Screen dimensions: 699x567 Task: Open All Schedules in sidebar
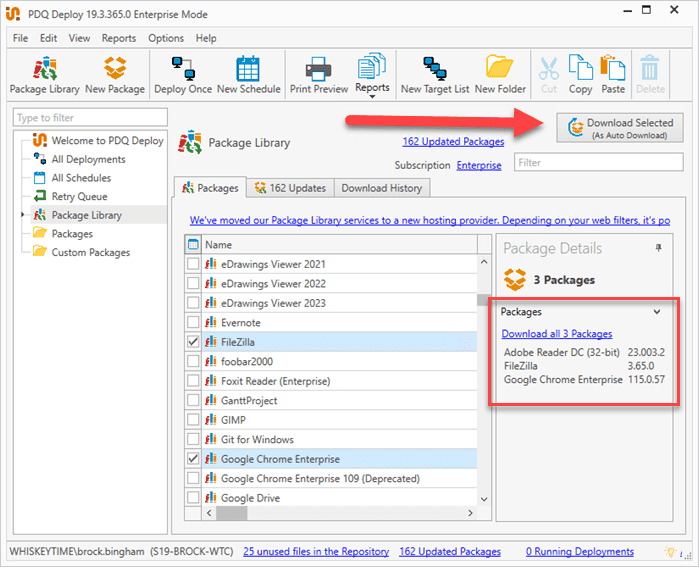(x=72, y=178)
